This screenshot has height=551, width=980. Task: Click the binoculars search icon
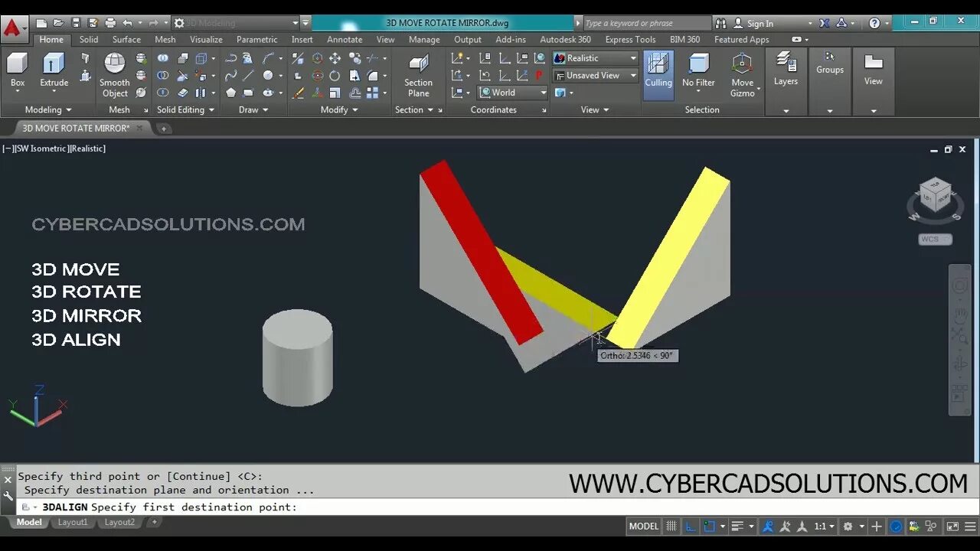click(720, 23)
